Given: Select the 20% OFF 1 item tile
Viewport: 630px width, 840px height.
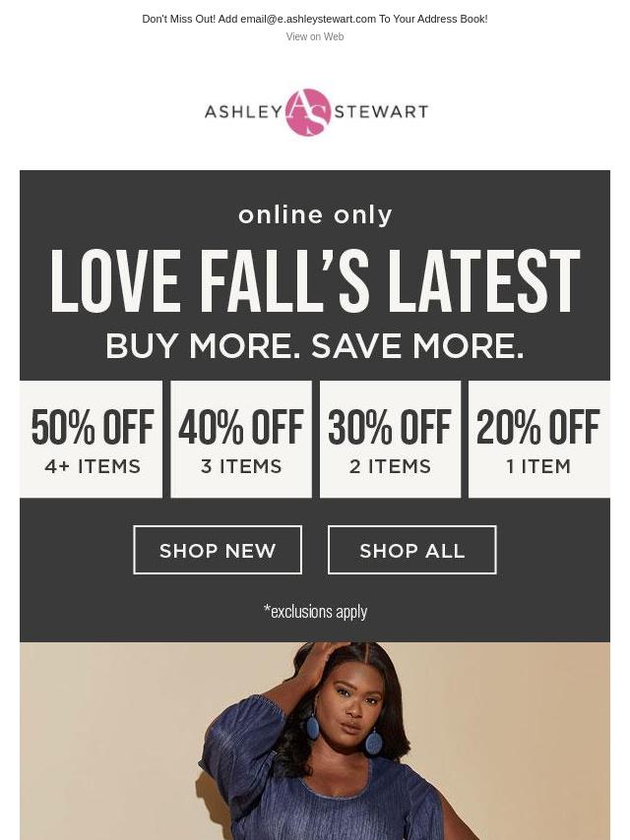Looking at the screenshot, I should [539, 440].
